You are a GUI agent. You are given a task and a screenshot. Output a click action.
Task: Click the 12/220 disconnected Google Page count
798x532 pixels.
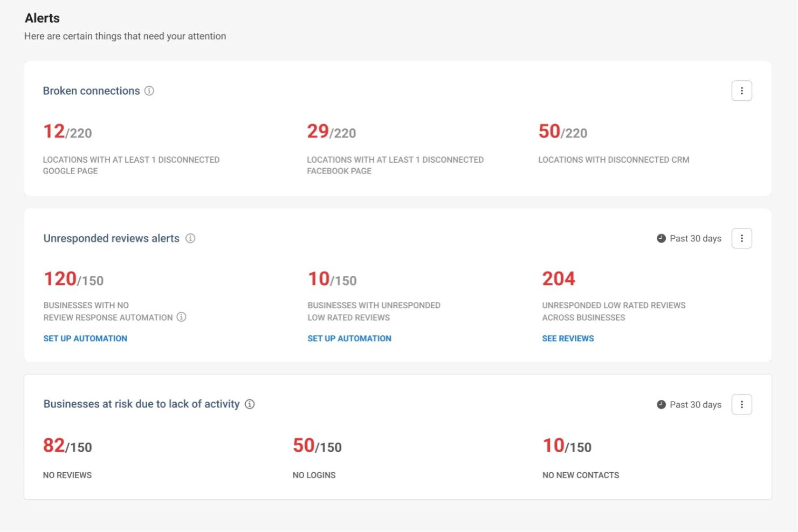click(x=67, y=131)
